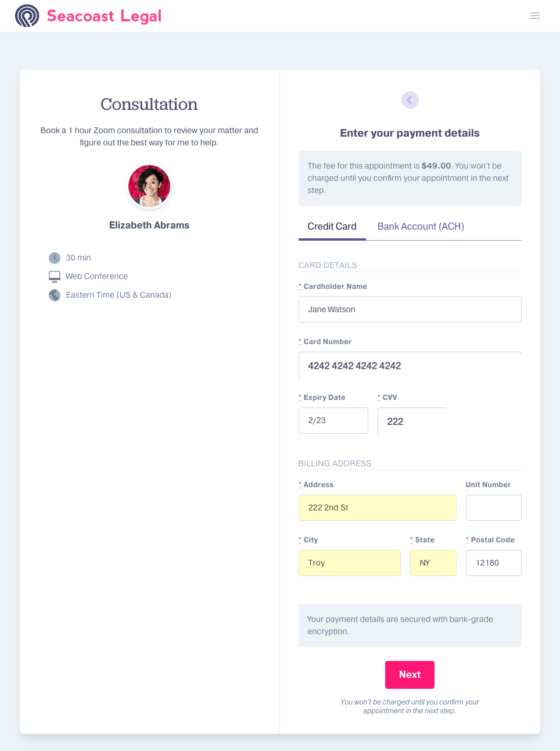
Task: Click the Postal Code field showing 12180
Action: point(493,563)
